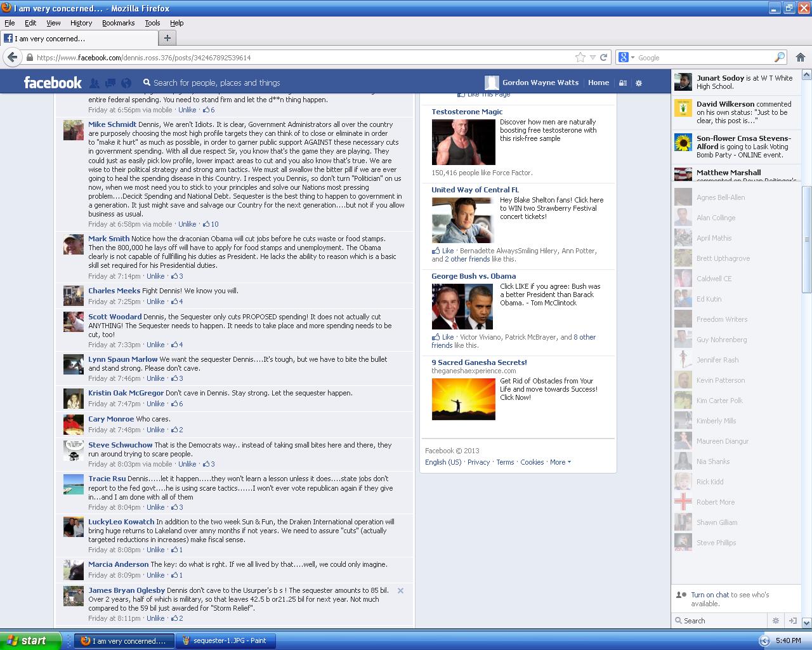Open chat options gear in the sidebar
Image resolution: width=812 pixels, height=650 pixels.
[775, 621]
